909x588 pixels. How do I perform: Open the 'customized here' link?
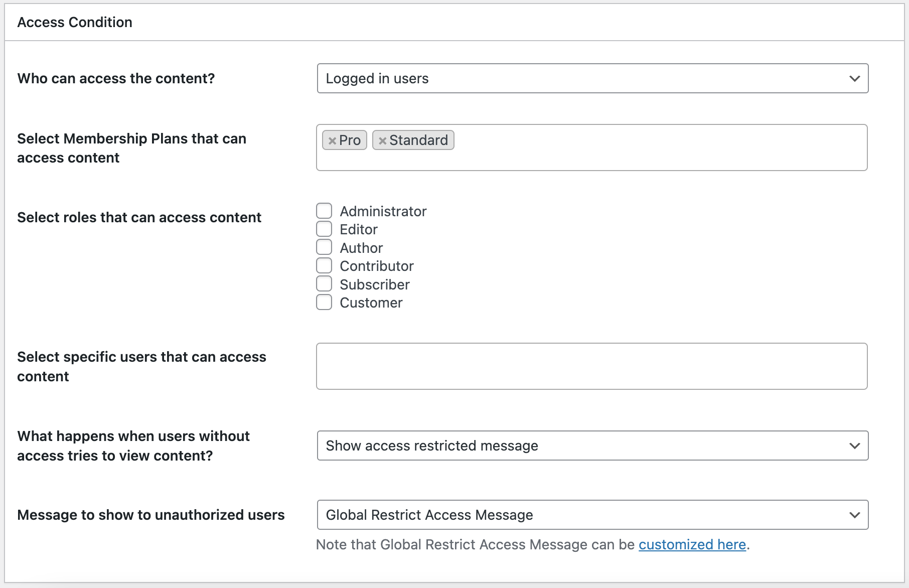[x=692, y=544]
